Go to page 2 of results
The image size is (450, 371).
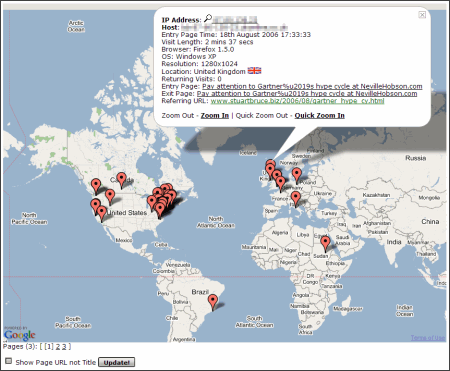click(58, 347)
